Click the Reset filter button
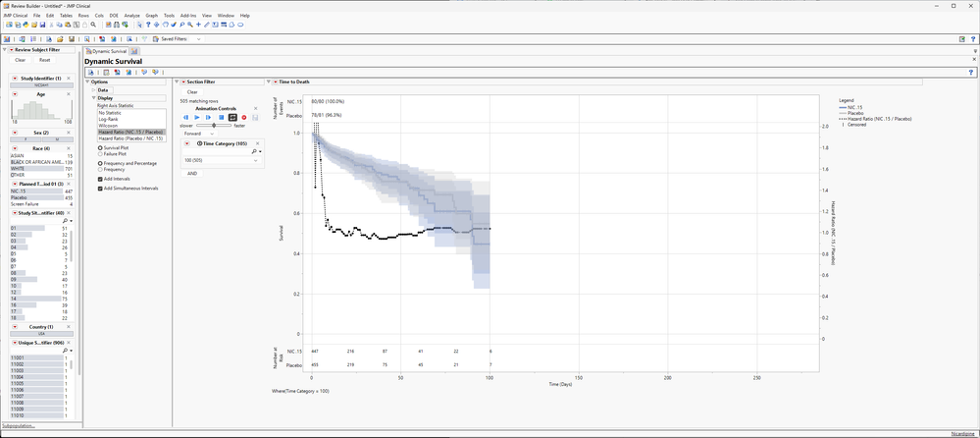 pyautogui.click(x=44, y=60)
